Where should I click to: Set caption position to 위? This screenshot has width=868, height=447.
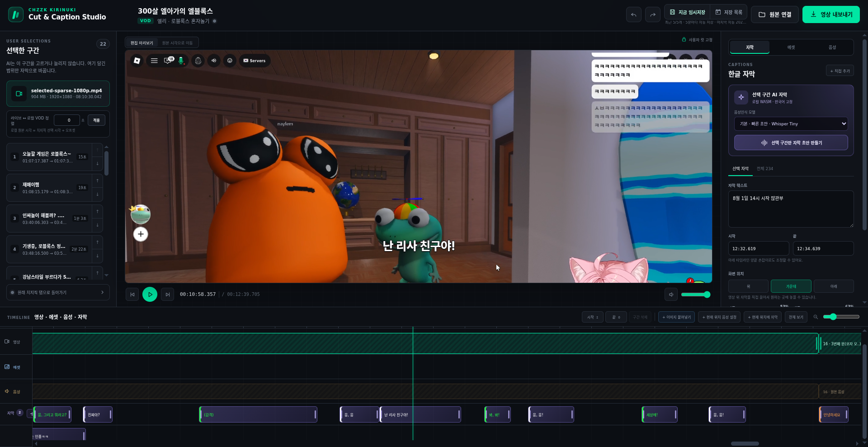(748, 286)
